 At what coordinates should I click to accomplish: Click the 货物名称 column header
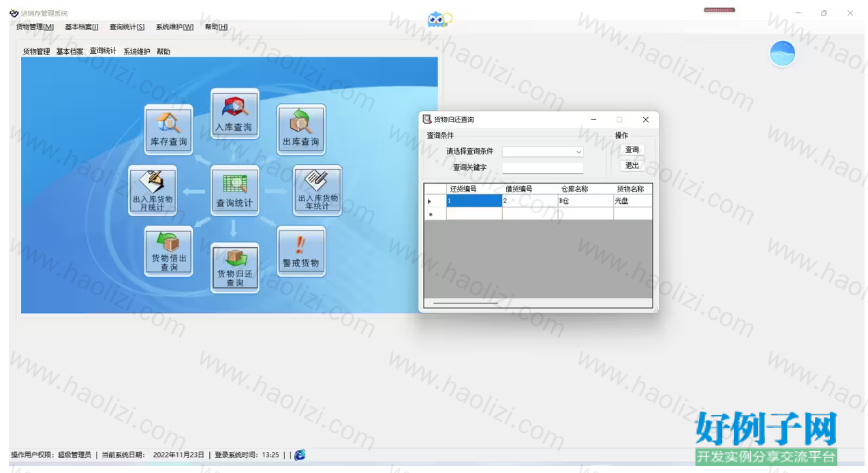coord(633,189)
